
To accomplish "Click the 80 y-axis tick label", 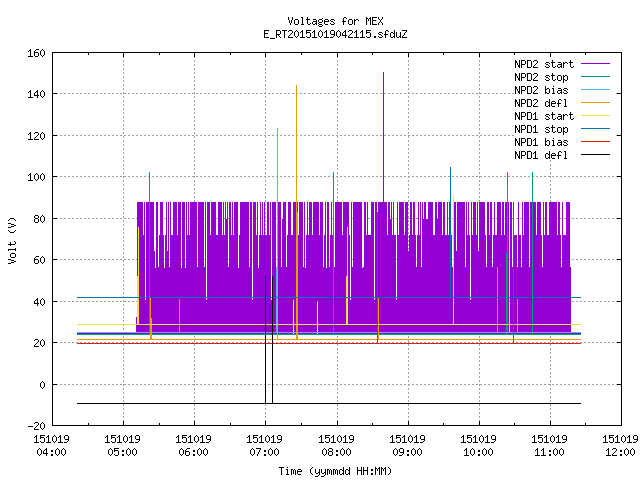I will (39, 219).
